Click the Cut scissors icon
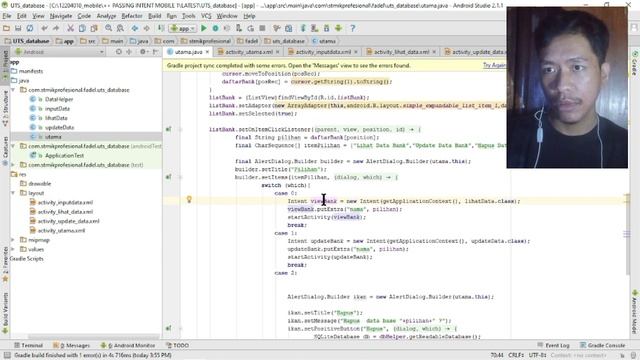This screenshot has width=640, height=360. pyautogui.click(x=70, y=28)
